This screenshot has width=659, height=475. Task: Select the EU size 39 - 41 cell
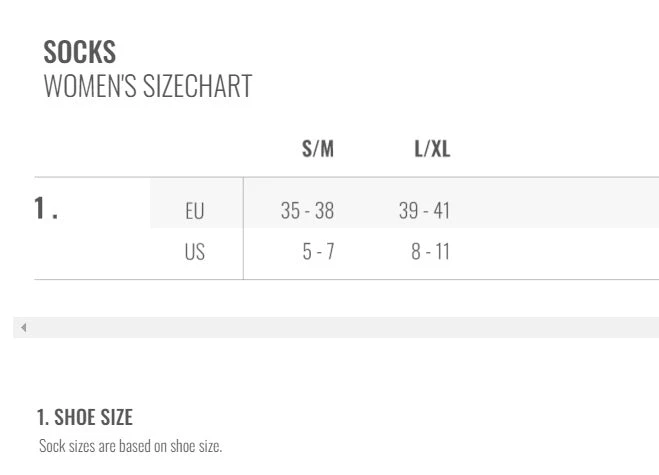tap(425, 211)
